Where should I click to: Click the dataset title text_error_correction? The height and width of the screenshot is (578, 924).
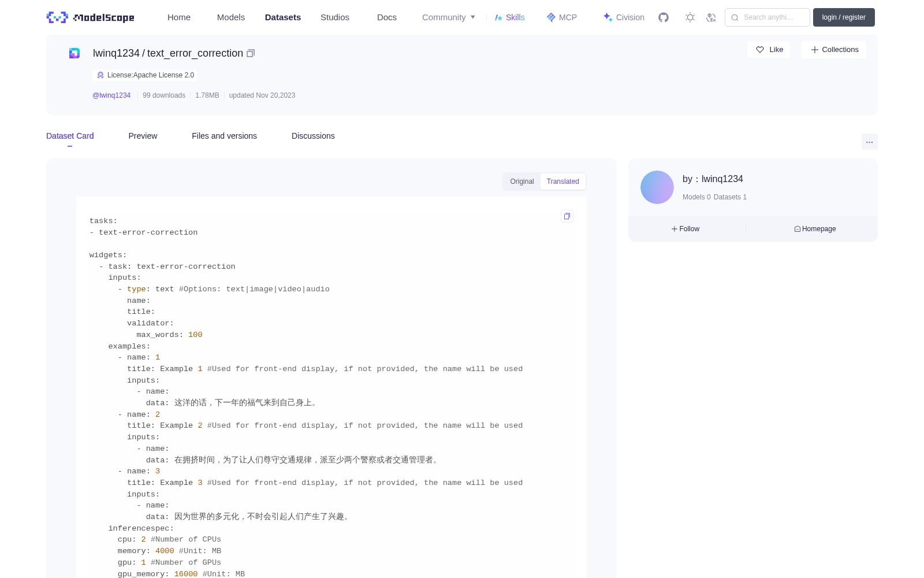[x=195, y=53]
